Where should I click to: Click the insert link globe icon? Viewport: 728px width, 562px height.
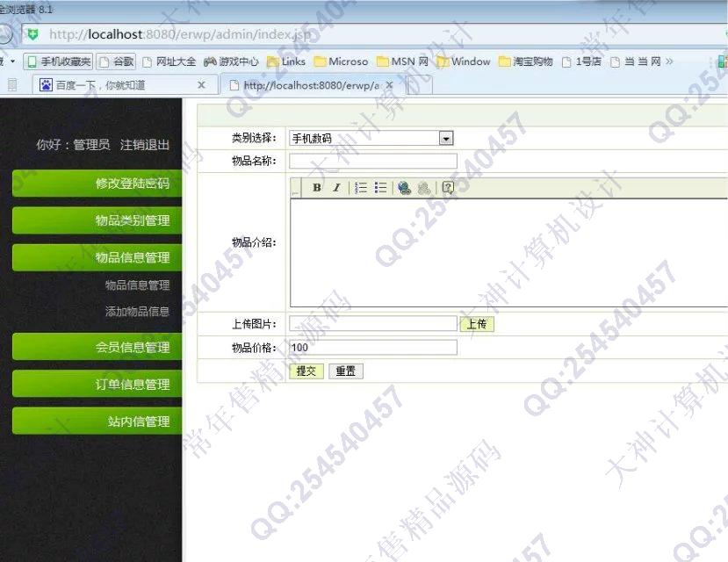pos(404,188)
